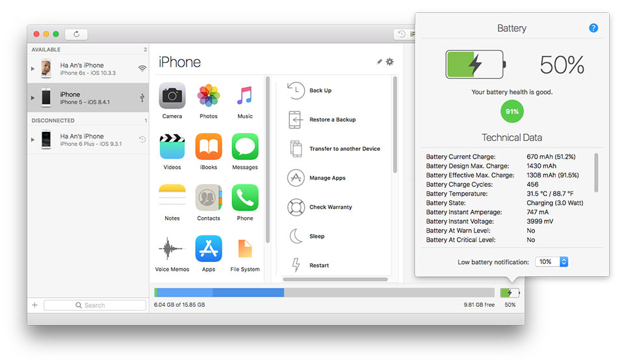
Task: Click the '747 mA' amperage value
Action: [538, 212]
